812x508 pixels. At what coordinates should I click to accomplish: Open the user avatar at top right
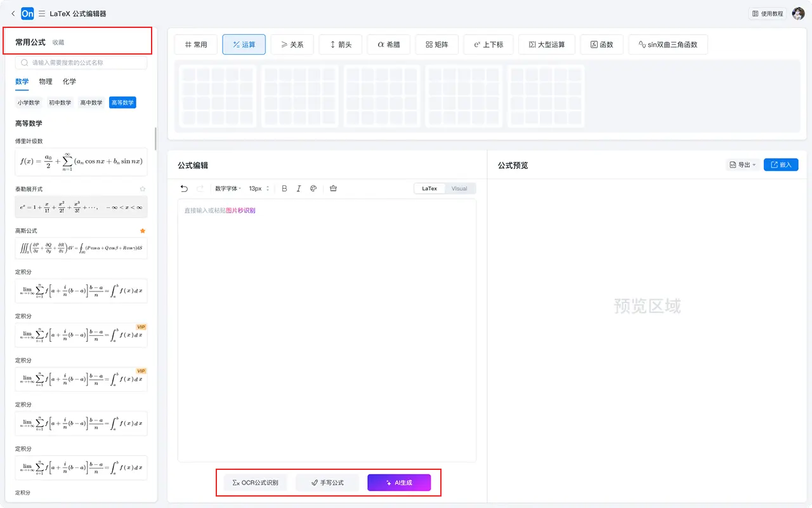click(798, 13)
